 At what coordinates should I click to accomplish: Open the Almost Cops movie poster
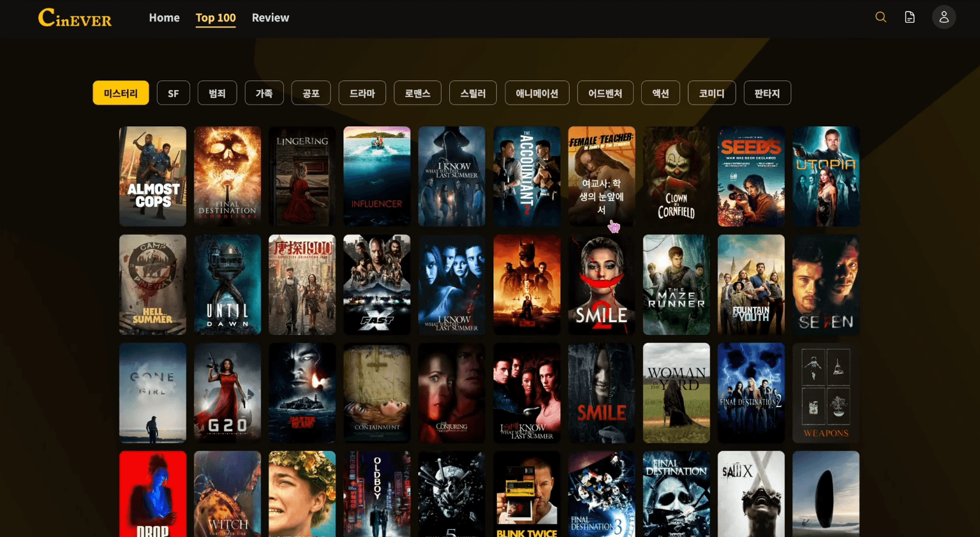point(152,176)
